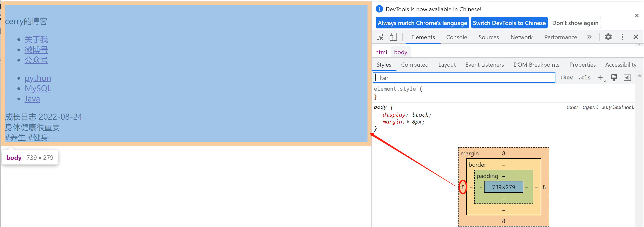
Task: Open the DevTools three-dot menu
Action: pos(622,37)
